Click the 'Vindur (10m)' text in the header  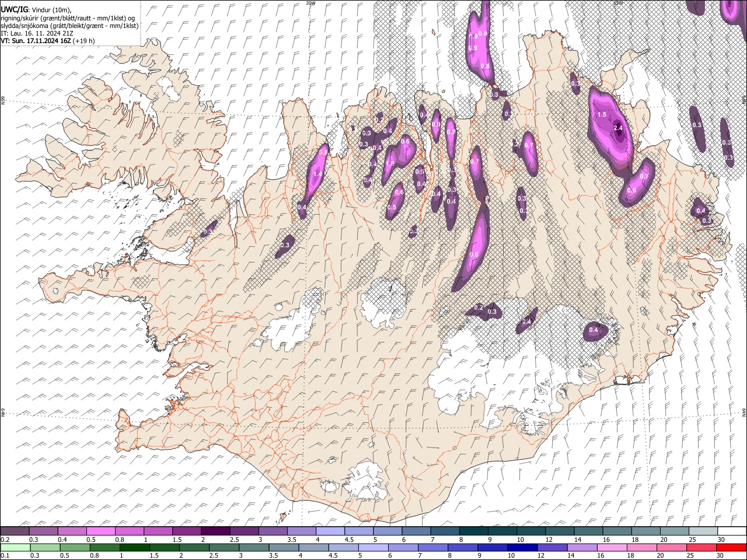(51, 9)
